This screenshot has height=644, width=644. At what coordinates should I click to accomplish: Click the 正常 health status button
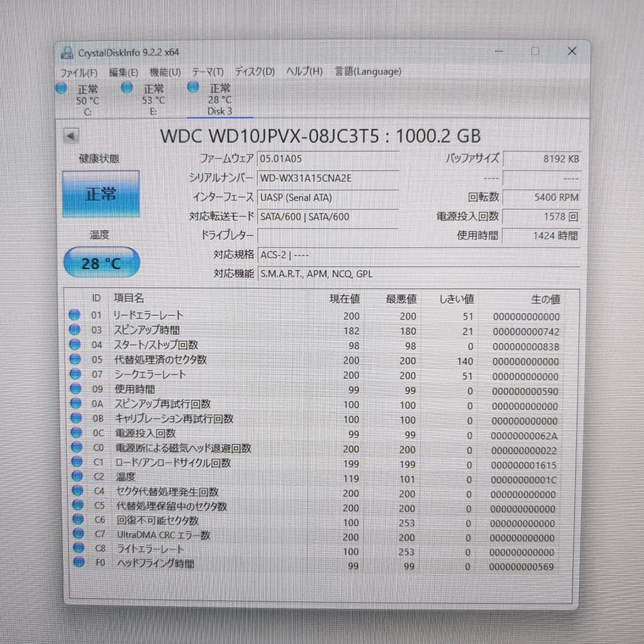click(x=101, y=194)
